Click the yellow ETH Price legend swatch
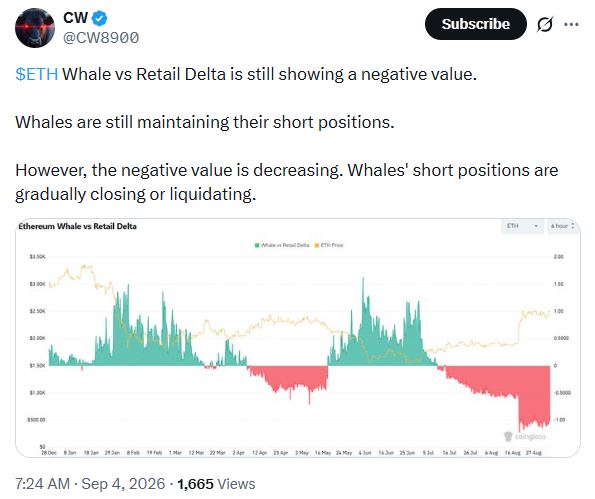Viewport: 595px width, 499px height. tap(317, 245)
